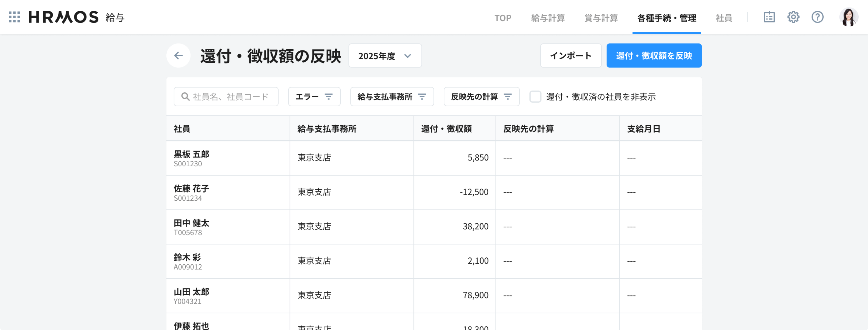Click the HRMOS logo

(63, 17)
